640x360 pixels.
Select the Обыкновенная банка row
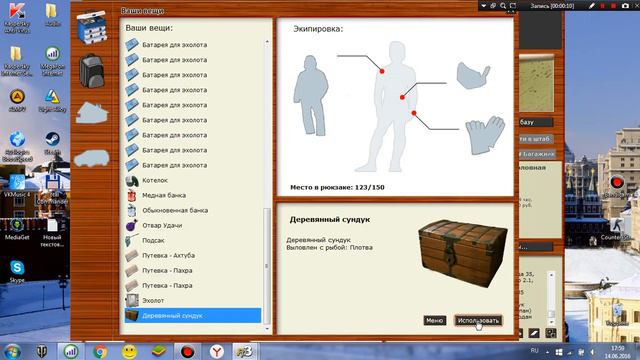[x=193, y=211]
